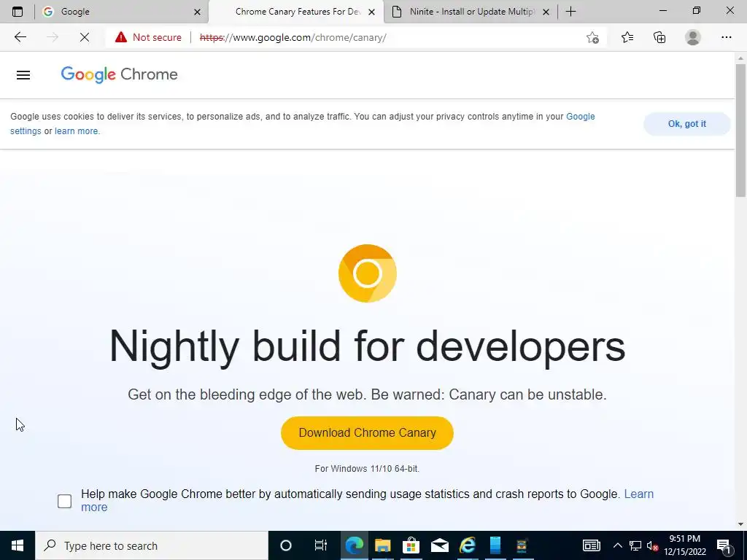The height and width of the screenshot is (560, 747).
Task: Open Internet Explorer from taskbar
Action: pyautogui.click(x=468, y=545)
